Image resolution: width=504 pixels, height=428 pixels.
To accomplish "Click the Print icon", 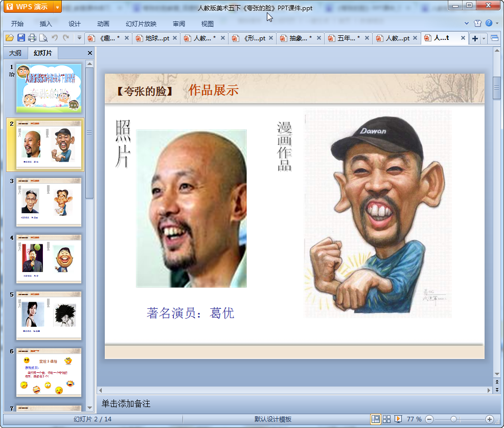I will [32, 38].
